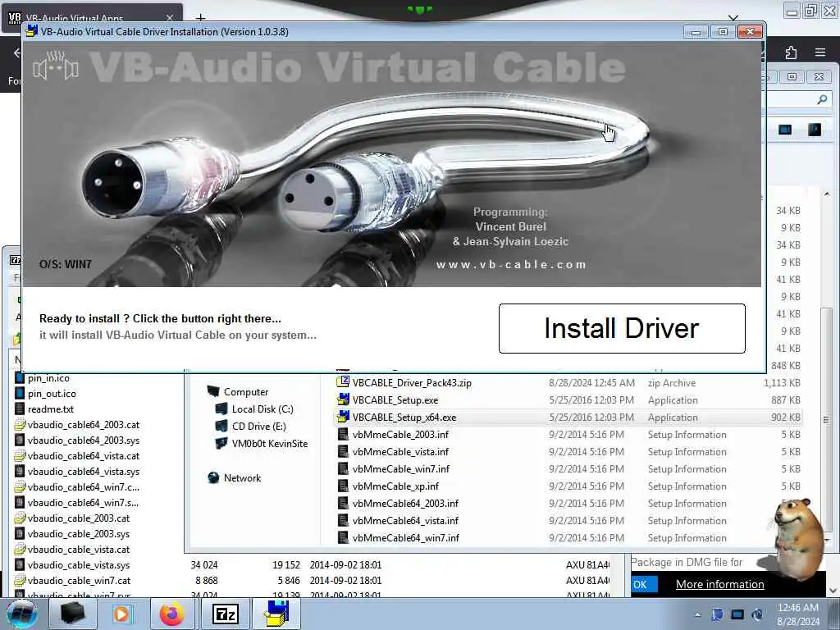Viewport: 840px width, 630px height.
Task: Select the VB-Audio Virtual Apps browser tab
Action: (x=92, y=18)
